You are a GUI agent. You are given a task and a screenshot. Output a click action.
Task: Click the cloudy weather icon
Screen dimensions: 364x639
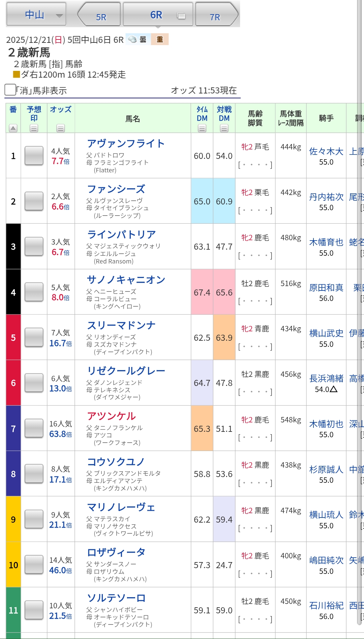pos(132,39)
